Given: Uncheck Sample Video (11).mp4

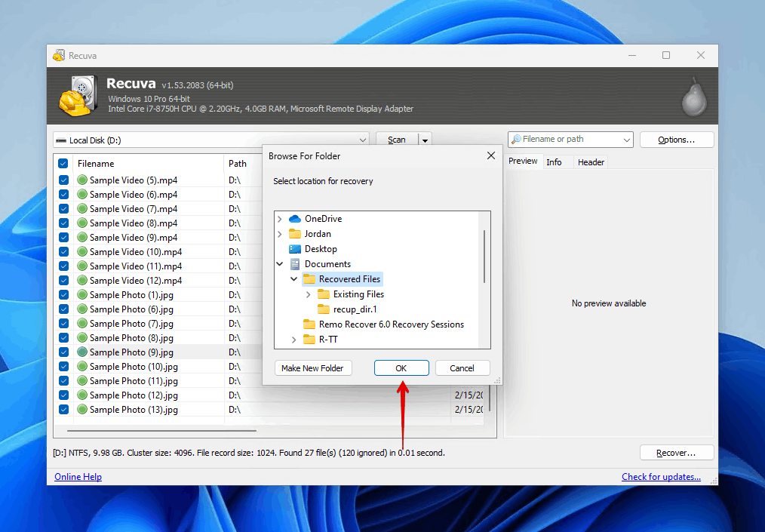Looking at the screenshot, I should pyautogui.click(x=63, y=266).
